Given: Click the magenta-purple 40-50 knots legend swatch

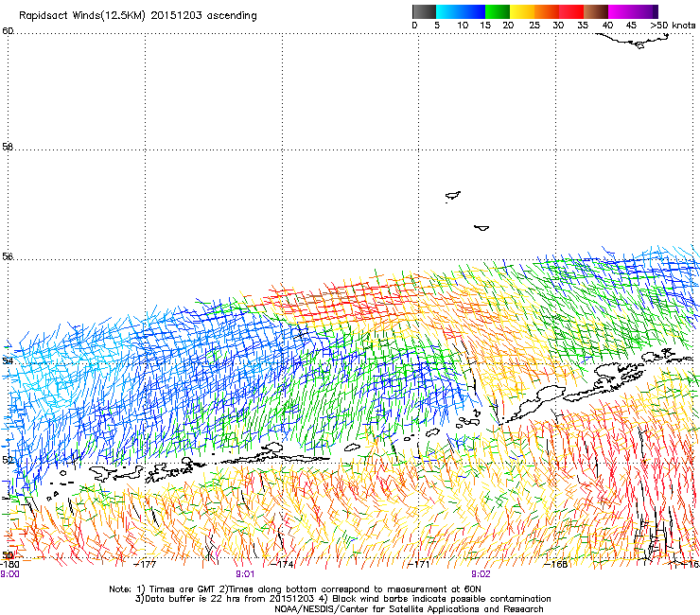Looking at the screenshot, I should pos(633,11).
